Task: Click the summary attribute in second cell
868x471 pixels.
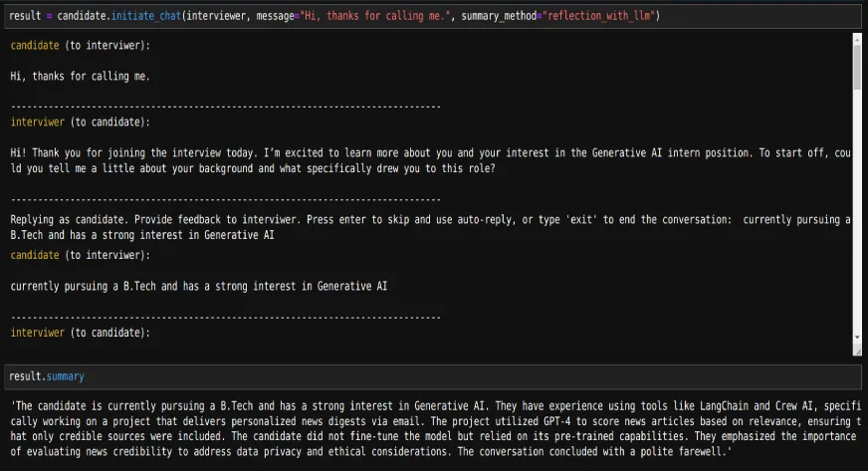Action: [66, 376]
